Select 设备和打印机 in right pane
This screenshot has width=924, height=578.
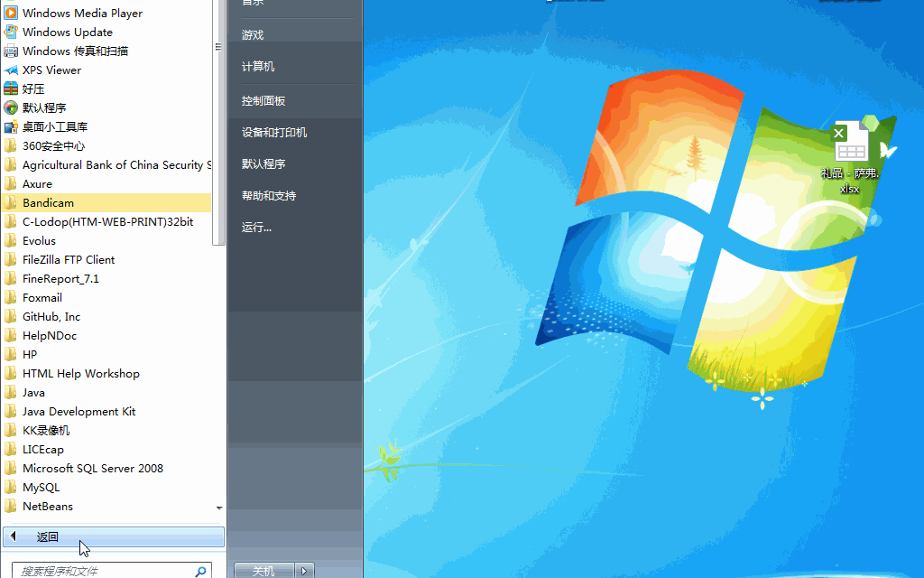274,133
